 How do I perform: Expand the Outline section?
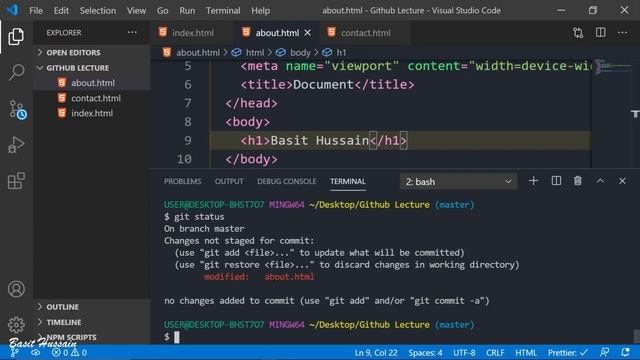coord(92,307)
